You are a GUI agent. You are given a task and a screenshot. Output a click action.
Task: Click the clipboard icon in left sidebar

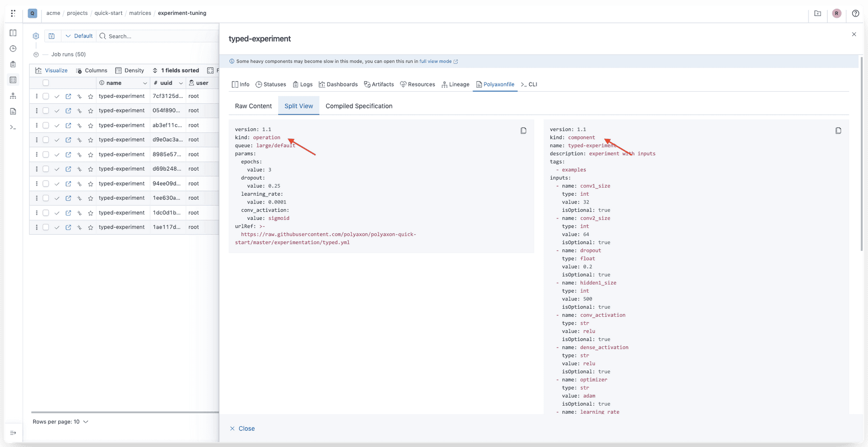pyautogui.click(x=13, y=64)
